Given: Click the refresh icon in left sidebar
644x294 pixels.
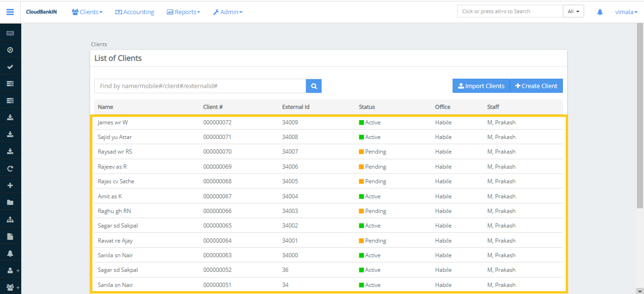Looking at the screenshot, I should point(10,169).
